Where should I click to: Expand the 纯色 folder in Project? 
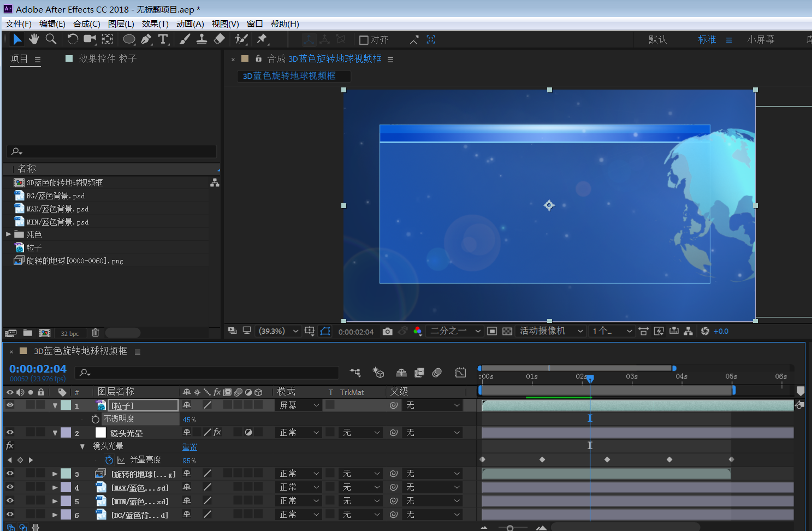(x=8, y=234)
